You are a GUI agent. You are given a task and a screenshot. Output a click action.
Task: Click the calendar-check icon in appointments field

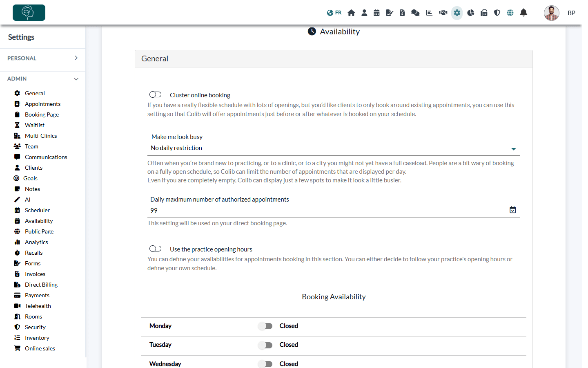pos(513,210)
